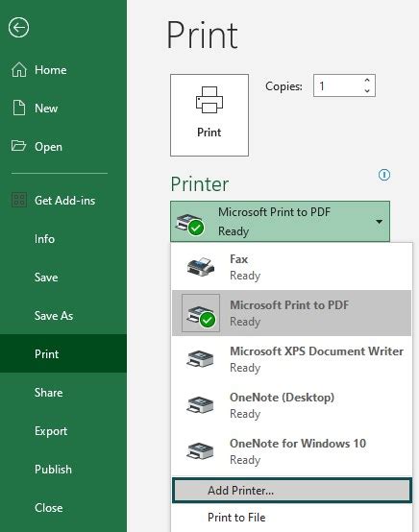The image size is (419, 532).
Task: Click the New document icon
Action: (18, 108)
